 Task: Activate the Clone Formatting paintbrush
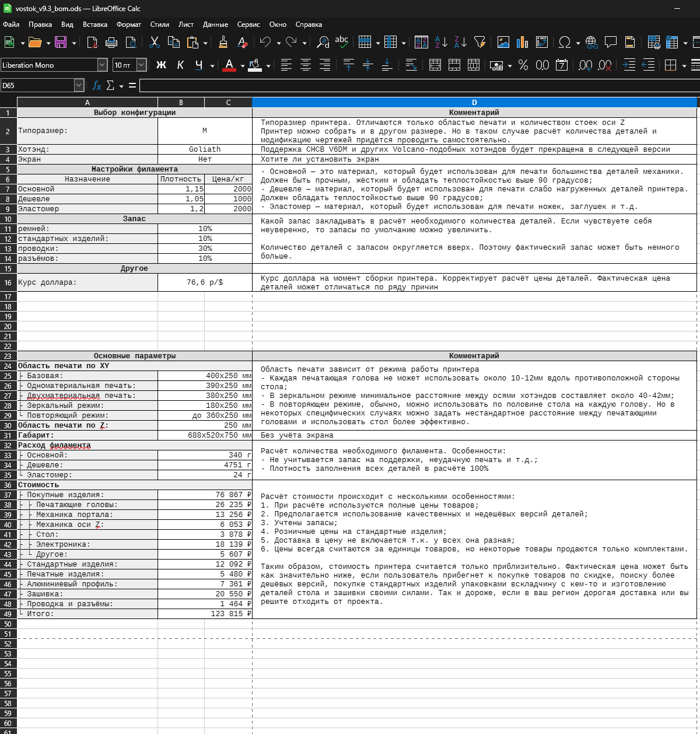[x=223, y=42]
